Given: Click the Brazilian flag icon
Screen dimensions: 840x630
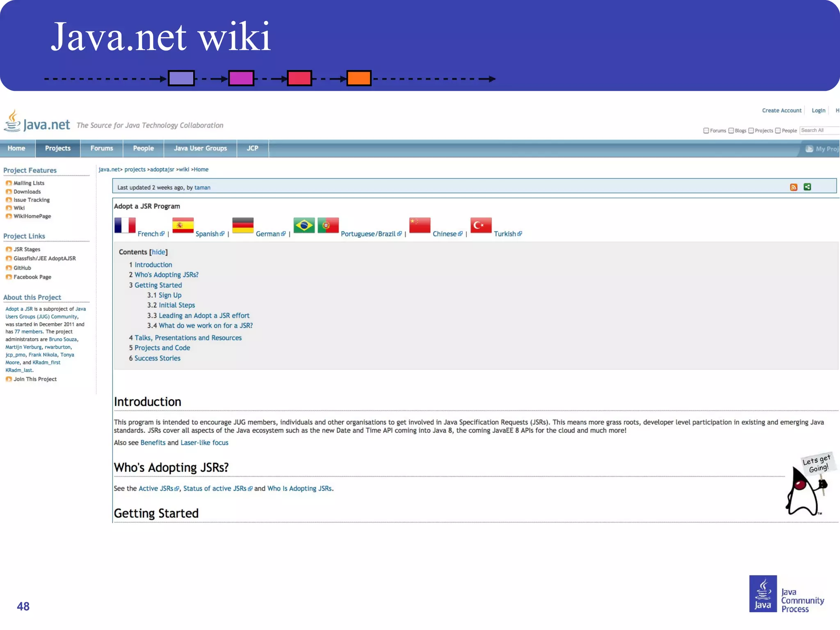Looking at the screenshot, I should pos(304,225).
